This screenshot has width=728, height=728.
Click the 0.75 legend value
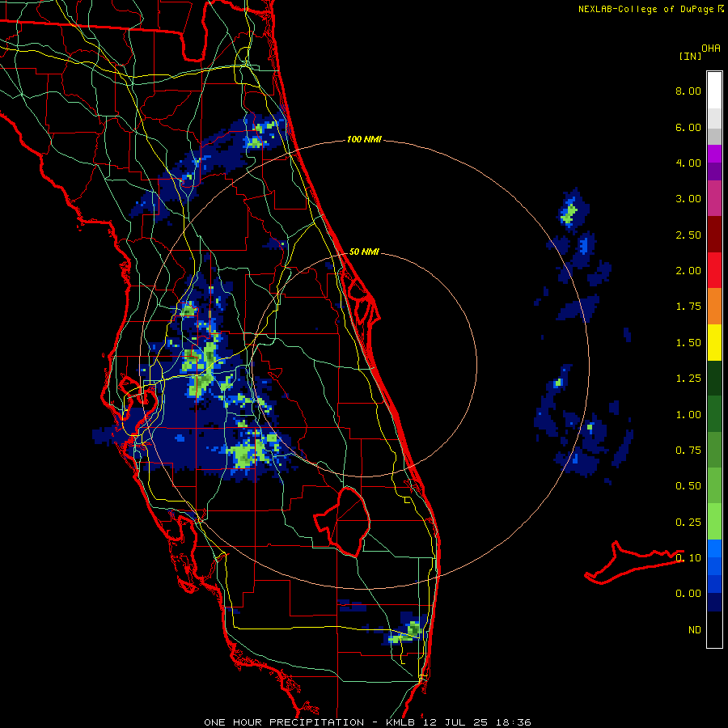click(688, 451)
